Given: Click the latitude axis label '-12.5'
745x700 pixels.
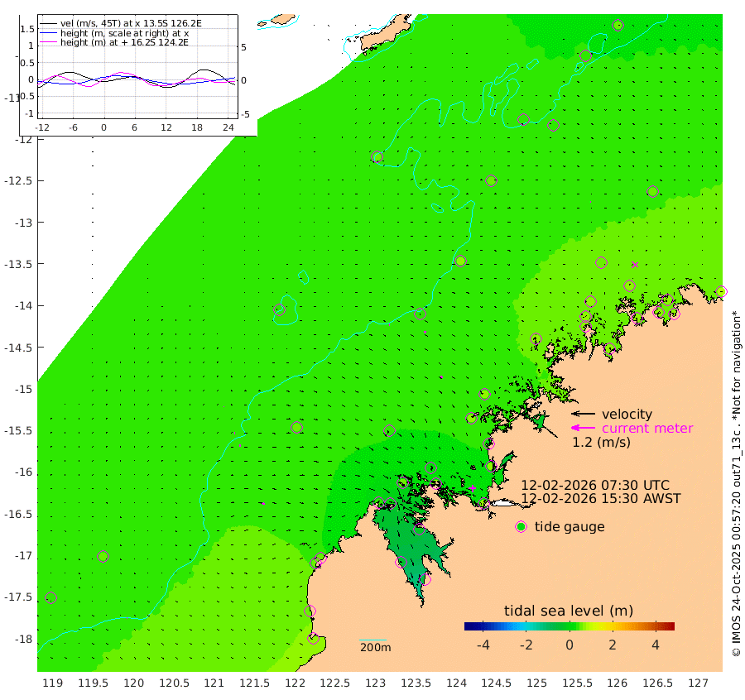Looking at the screenshot, I should point(18,181).
